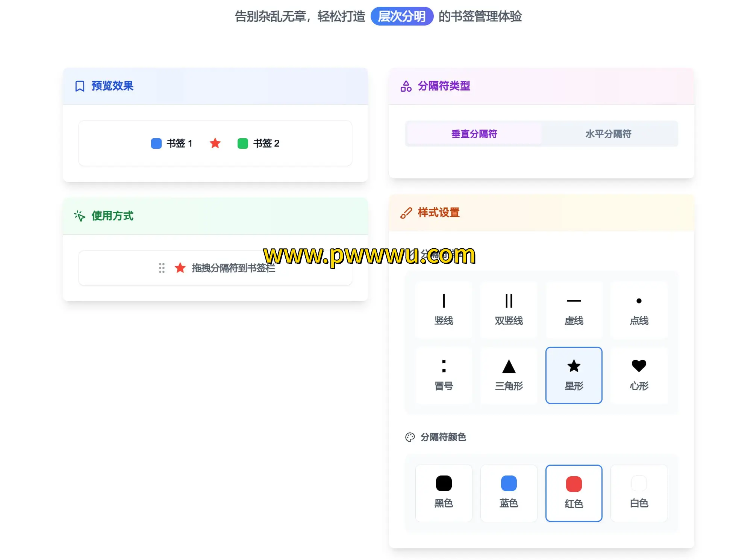
Task: Select the 黑色 black color swatch
Action: [444, 493]
